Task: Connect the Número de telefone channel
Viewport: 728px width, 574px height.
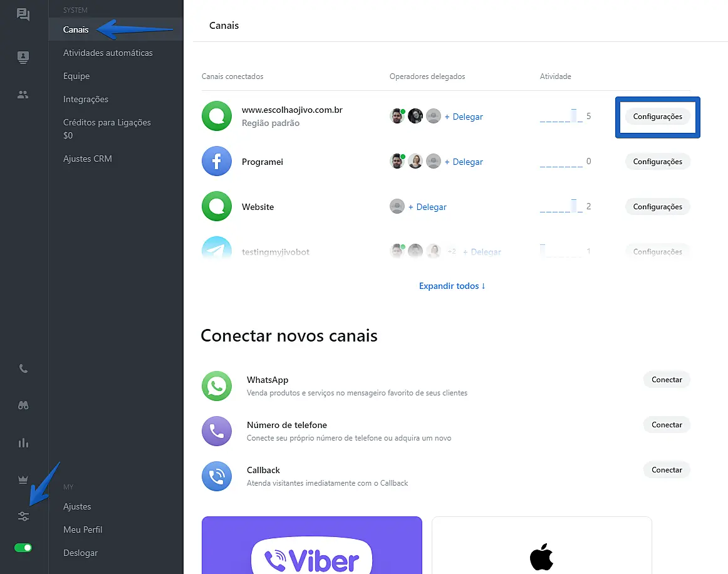Action: point(667,425)
